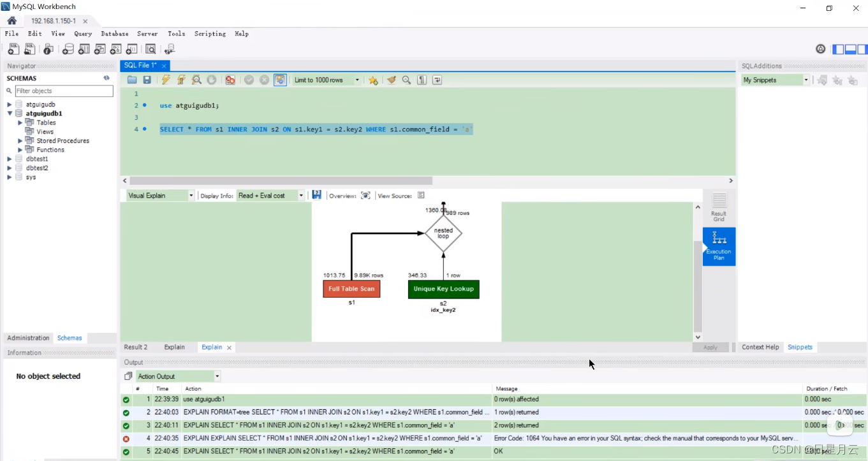Expand the Stored Procedures node
868x461 pixels.
click(20, 141)
